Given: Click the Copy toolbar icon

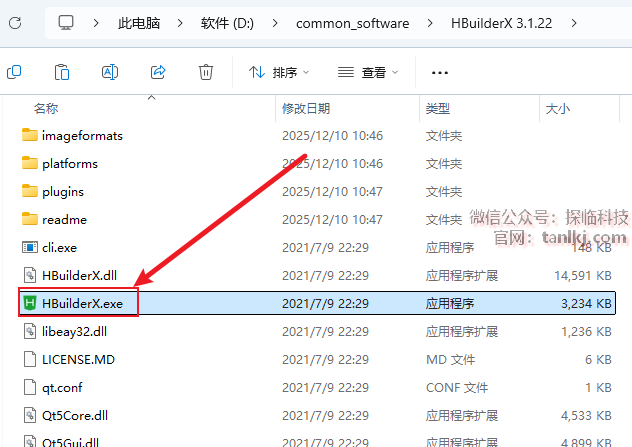Looking at the screenshot, I should coord(14,72).
